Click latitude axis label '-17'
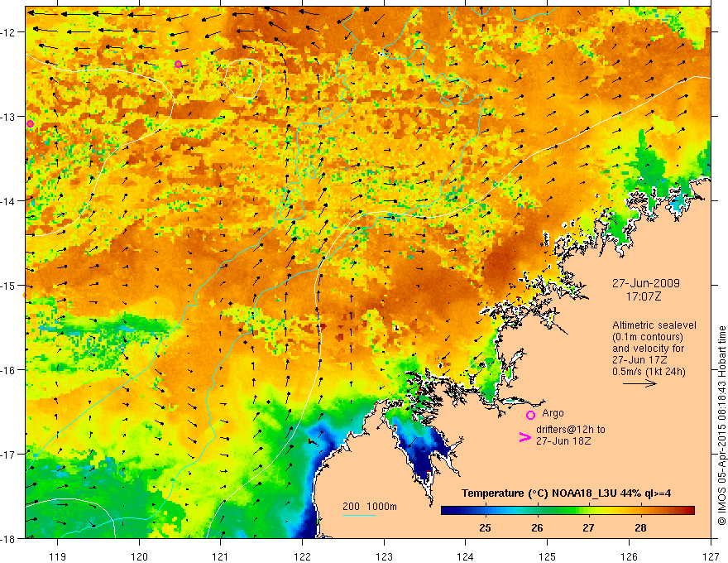Viewport: 728px width, 563px height. 9,454
